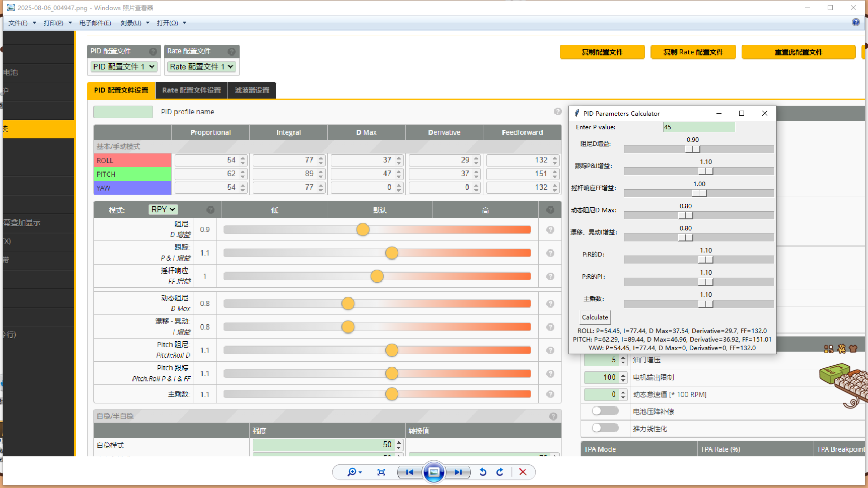Viewport: 868px width, 488px height.
Task: Rotate the image clockwise
Action: tap(500, 472)
